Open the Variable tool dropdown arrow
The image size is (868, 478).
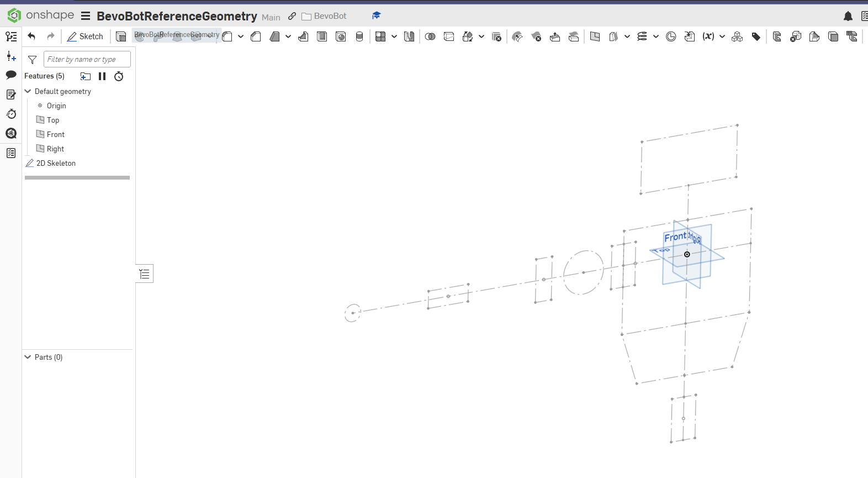(722, 36)
